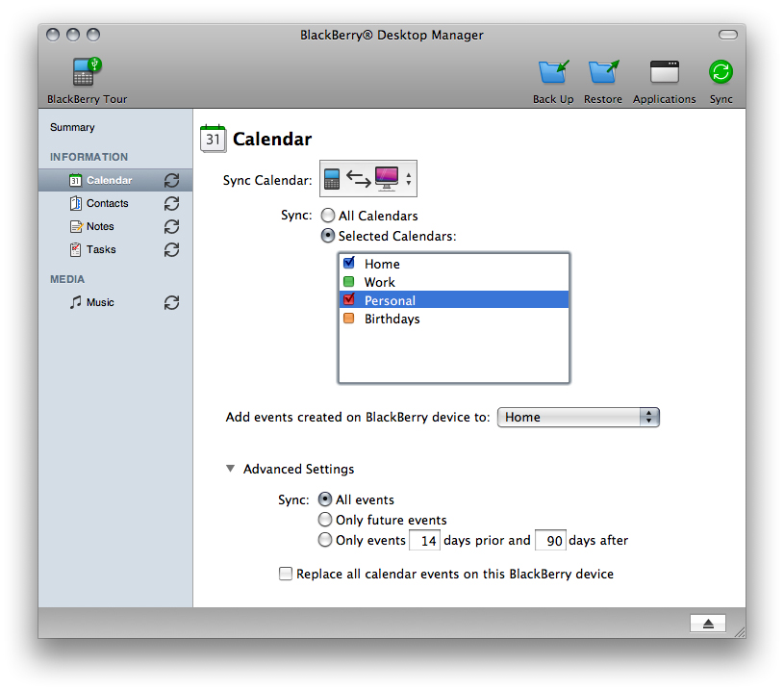Enable the Work calendar checkbox
784x691 pixels.
348,282
